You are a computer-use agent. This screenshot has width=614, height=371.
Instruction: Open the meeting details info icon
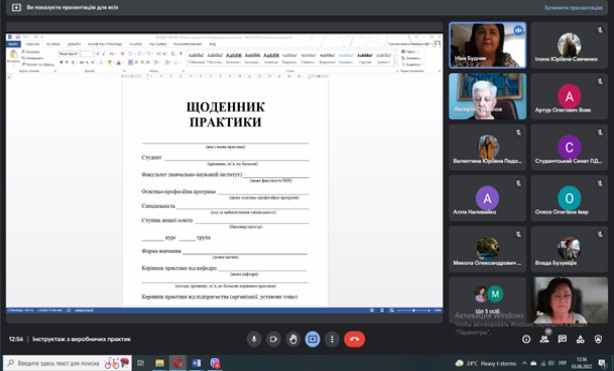pyautogui.click(x=526, y=339)
